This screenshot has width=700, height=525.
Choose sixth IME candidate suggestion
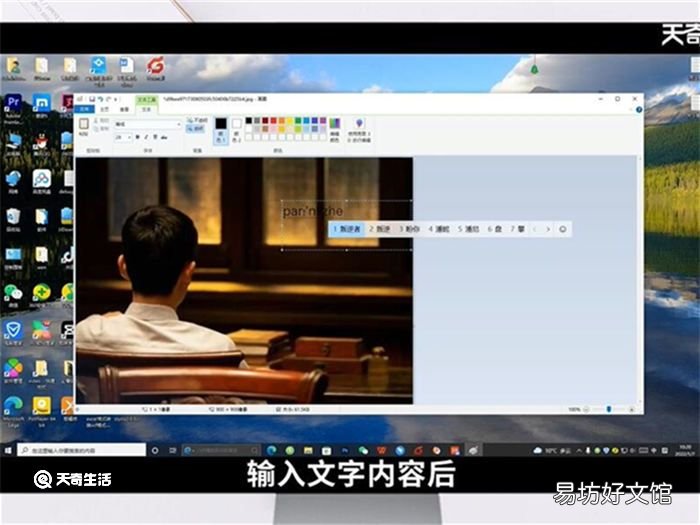point(495,229)
